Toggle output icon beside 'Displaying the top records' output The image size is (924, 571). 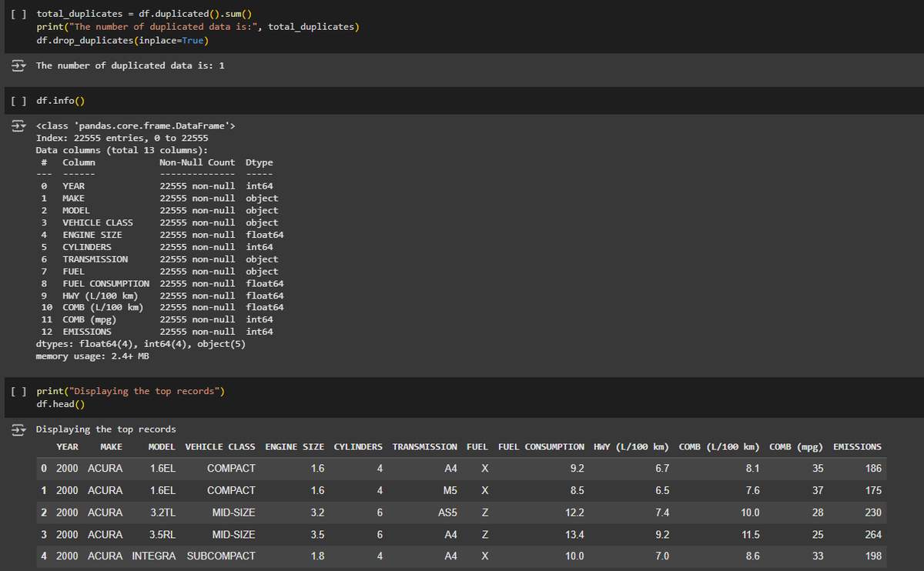pos(18,429)
